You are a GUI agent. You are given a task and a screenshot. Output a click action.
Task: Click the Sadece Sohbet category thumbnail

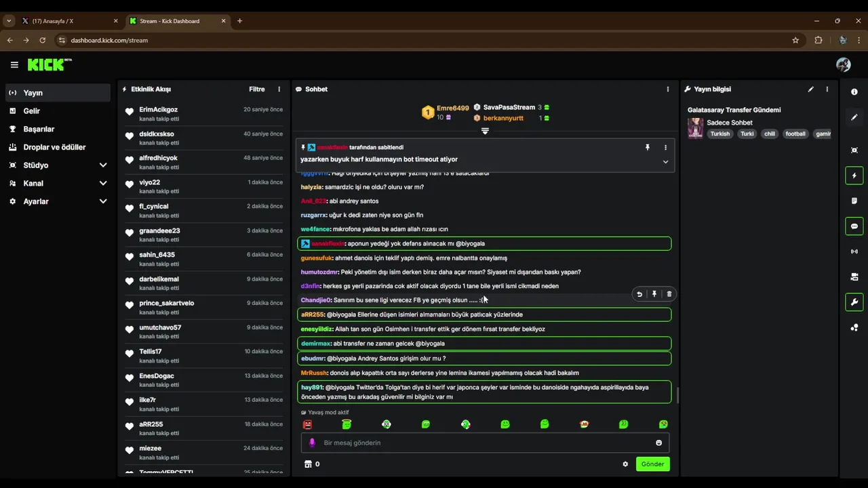(695, 128)
